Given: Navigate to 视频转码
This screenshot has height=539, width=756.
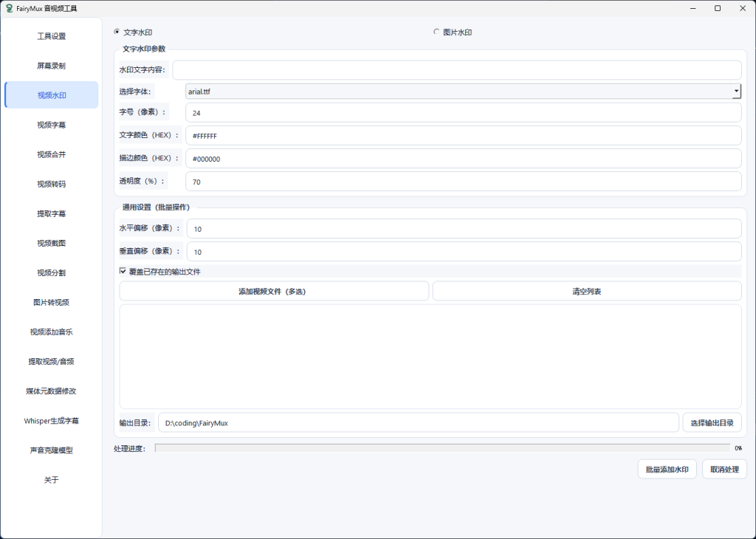Looking at the screenshot, I should tap(52, 184).
